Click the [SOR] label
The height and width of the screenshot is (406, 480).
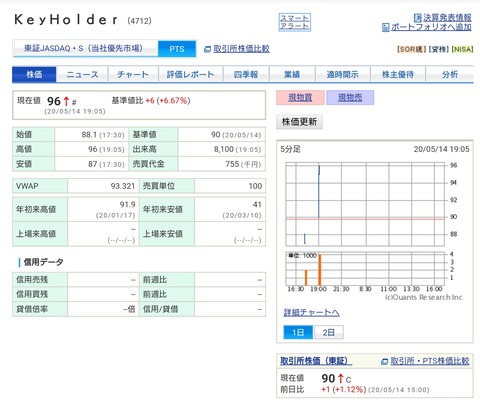coord(411,49)
